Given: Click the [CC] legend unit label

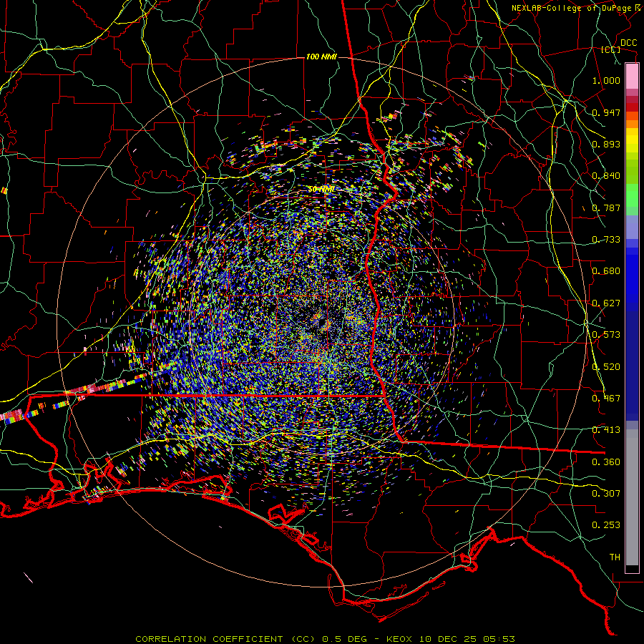Looking at the screenshot, I should tap(611, 49).
